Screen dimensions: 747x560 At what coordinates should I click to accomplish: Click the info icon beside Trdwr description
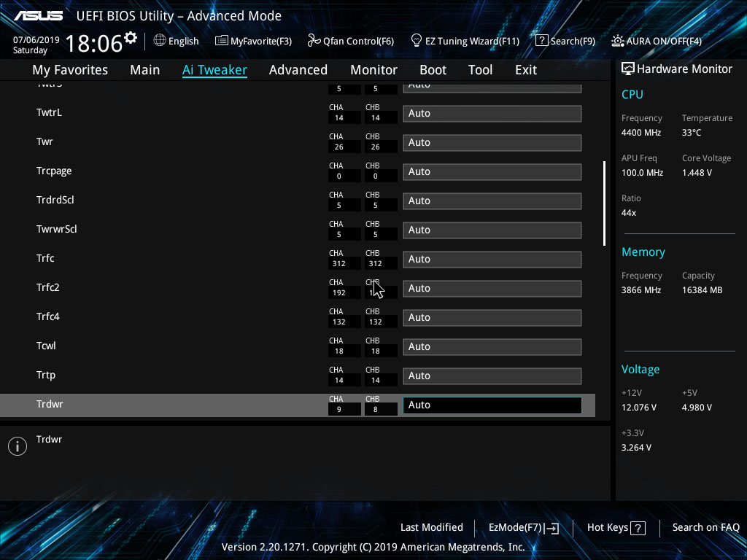click(18, 446)
